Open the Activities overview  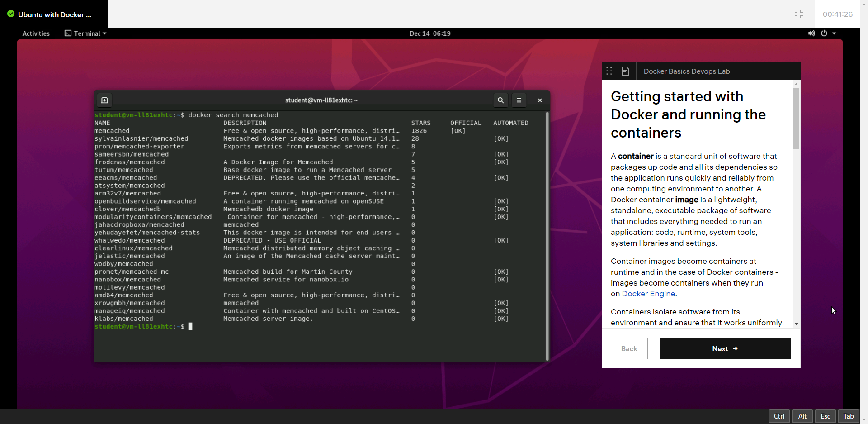tap(36, 33)
